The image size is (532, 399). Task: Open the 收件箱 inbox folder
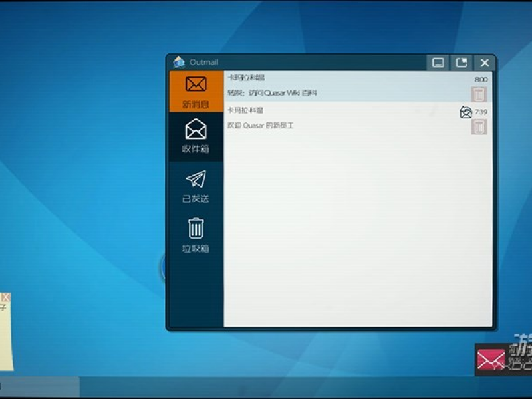tap(196, 136)
